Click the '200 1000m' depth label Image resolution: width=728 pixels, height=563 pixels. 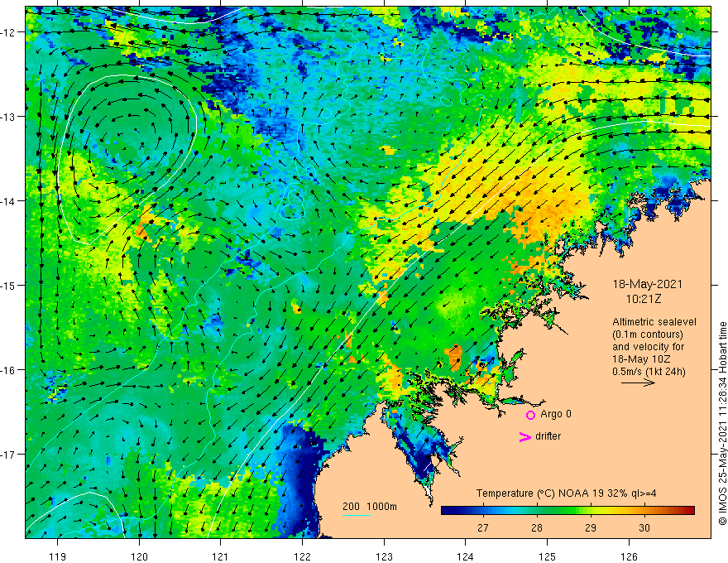[x=370, y=507]
